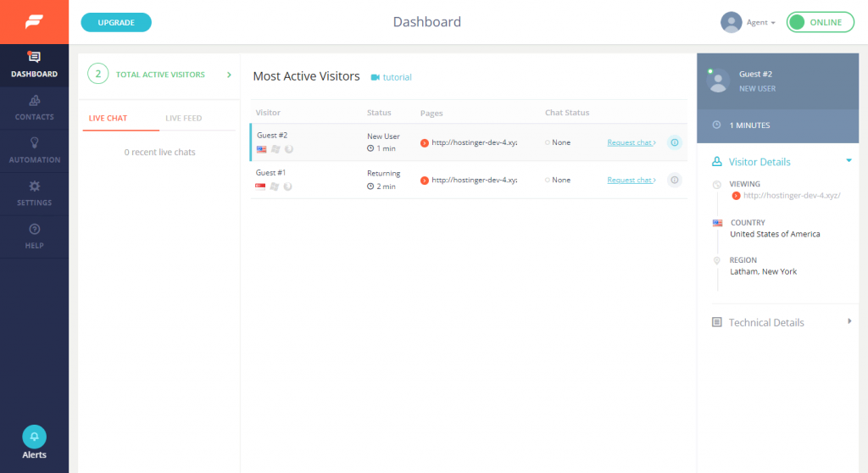Viewport: 868px width, 473px height.
Task: Switch to the Live Feed tab
Action: tap(184, 118)
